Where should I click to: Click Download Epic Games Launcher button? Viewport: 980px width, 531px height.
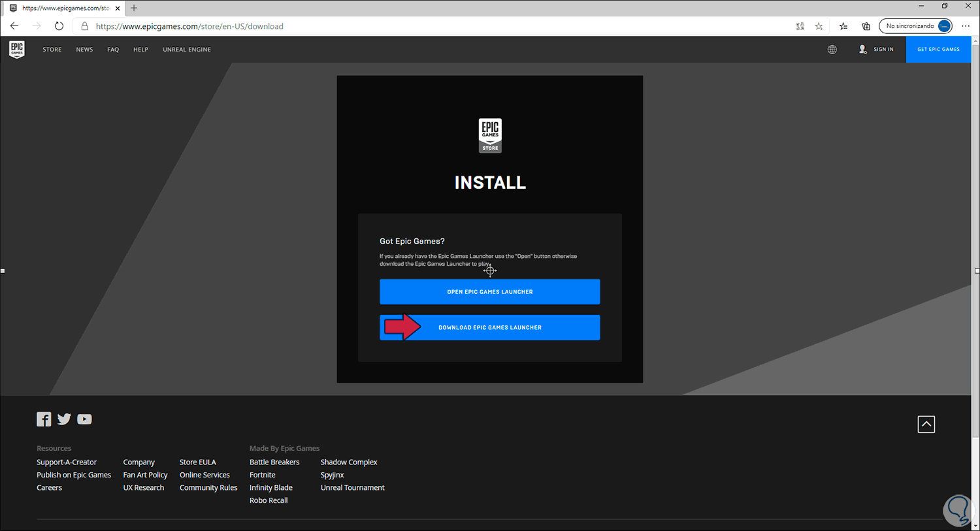pyautogui.click(x=490, y=328)
